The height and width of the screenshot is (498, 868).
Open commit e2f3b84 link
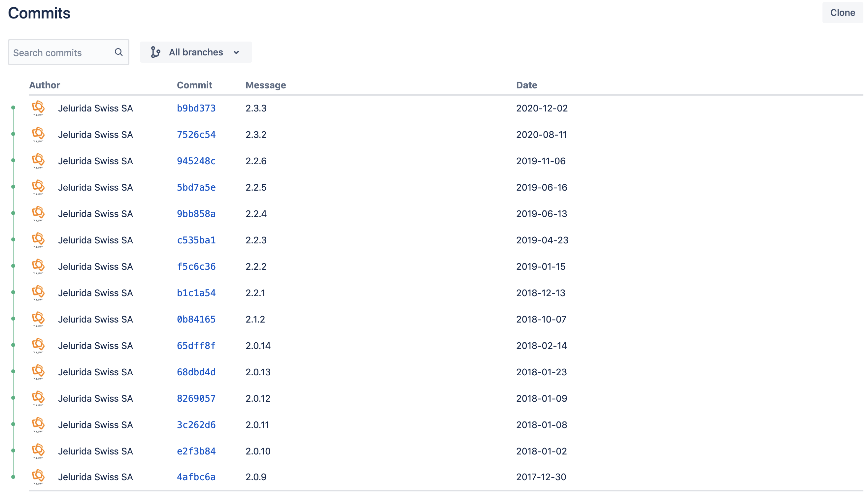196,451
